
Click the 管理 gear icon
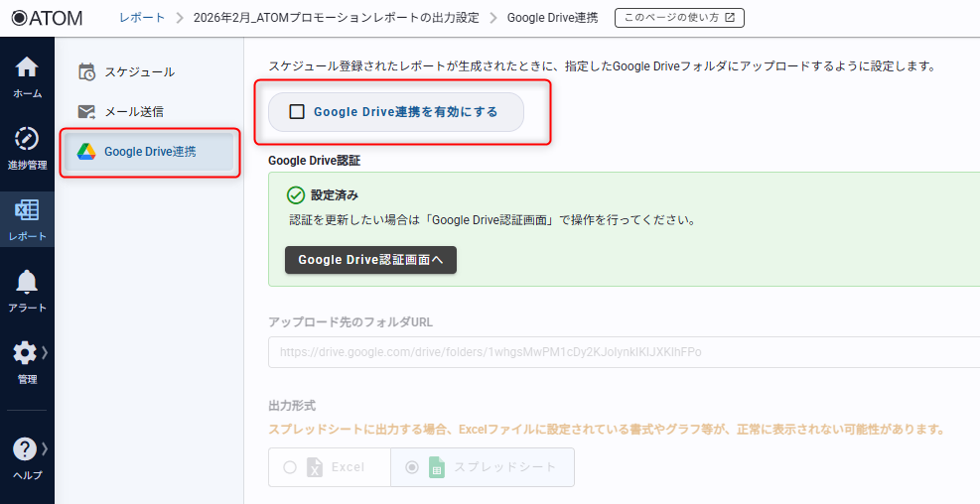click(x=25, y=353)
